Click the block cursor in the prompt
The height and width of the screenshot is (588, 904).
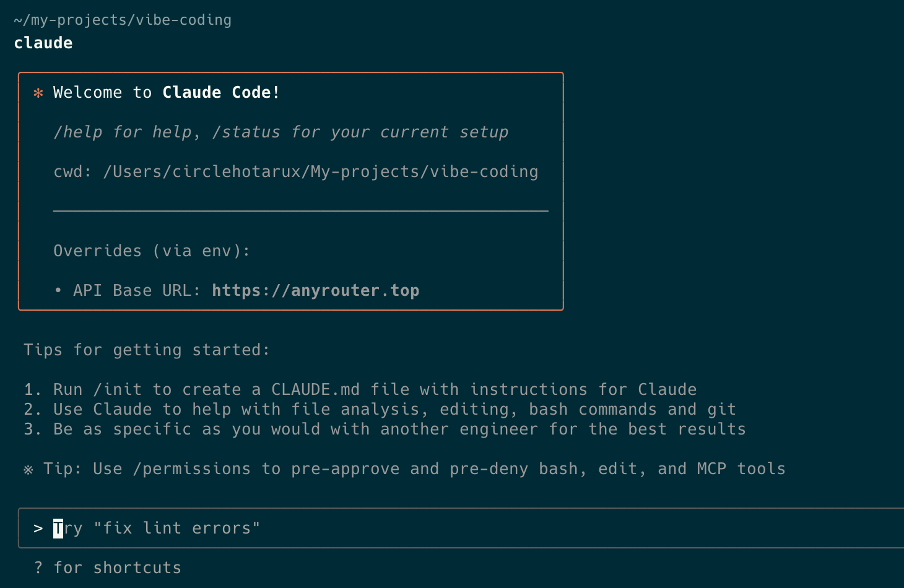point(58,528)
